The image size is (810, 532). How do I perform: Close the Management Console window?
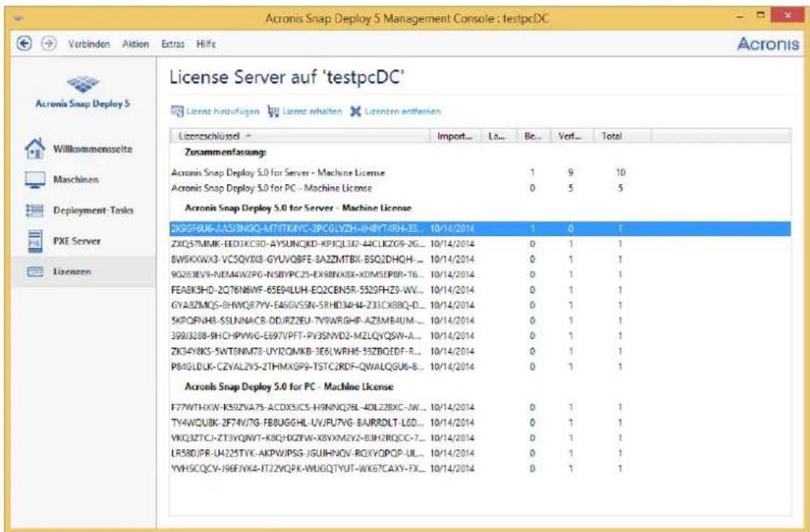[x=786, y=15]
